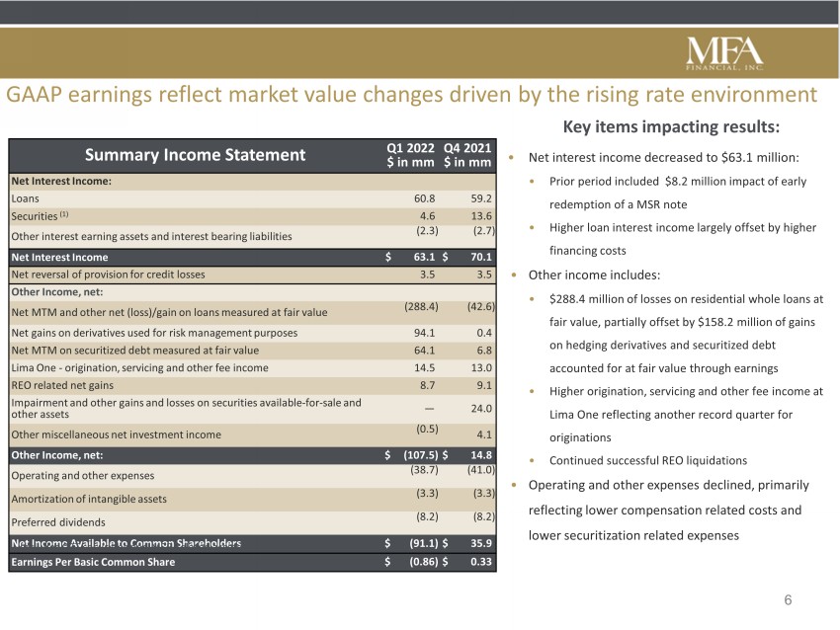Click 'Net MTM and other net (loss)/gain' row
Viewport: 840px width, 630px height.
pyautogui.click(x=169, y=312)
